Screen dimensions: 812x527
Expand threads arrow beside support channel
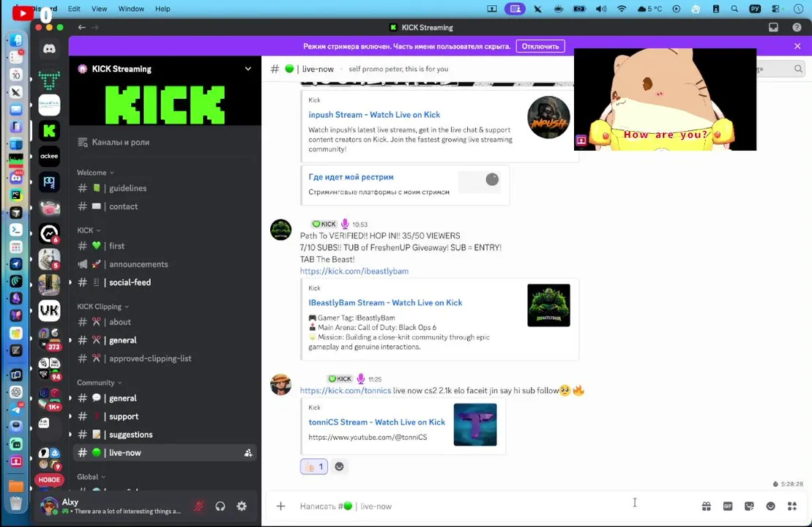point(70,416)
